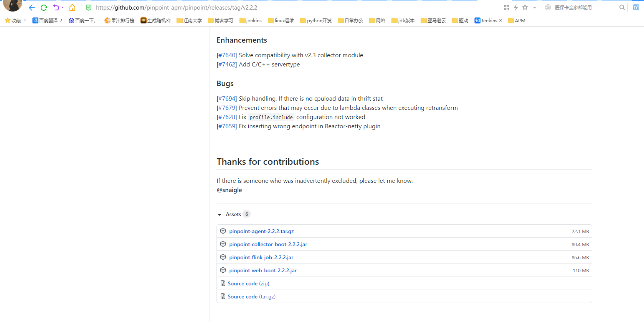Click package icon beside pinpoint-collector-boot asset

pos(223,244)
